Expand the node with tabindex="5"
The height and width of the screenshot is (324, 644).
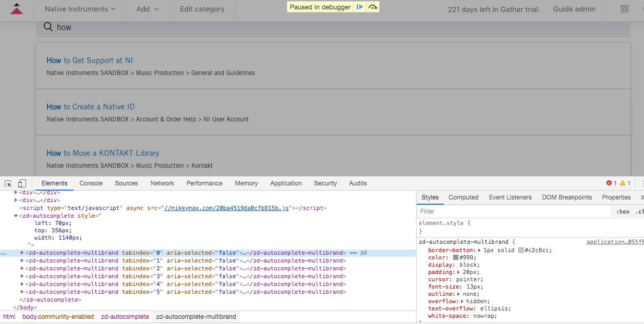tap(22, 292)
